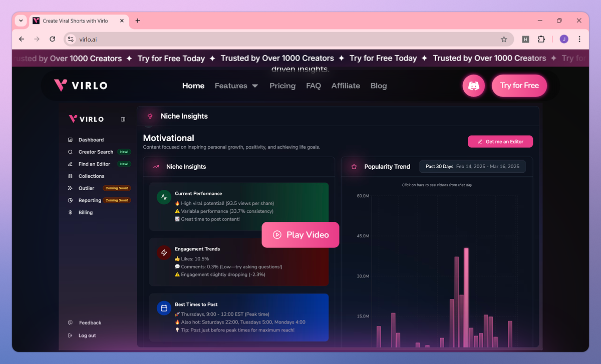Click the Outlier sidebar icon
Viewport: 601px width, 364px height.
[70, 188]
